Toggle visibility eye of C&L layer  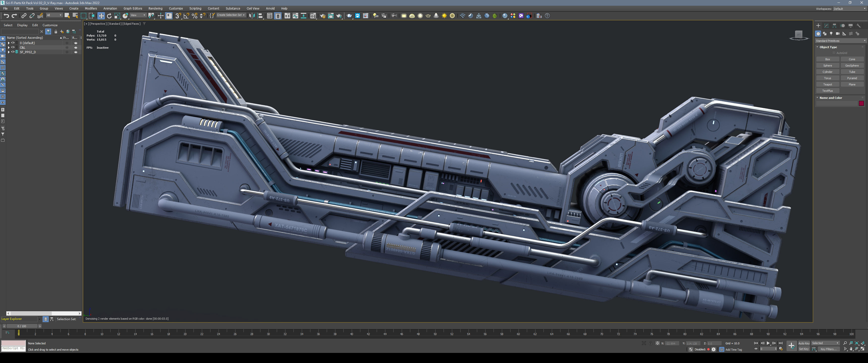[13, 47]
